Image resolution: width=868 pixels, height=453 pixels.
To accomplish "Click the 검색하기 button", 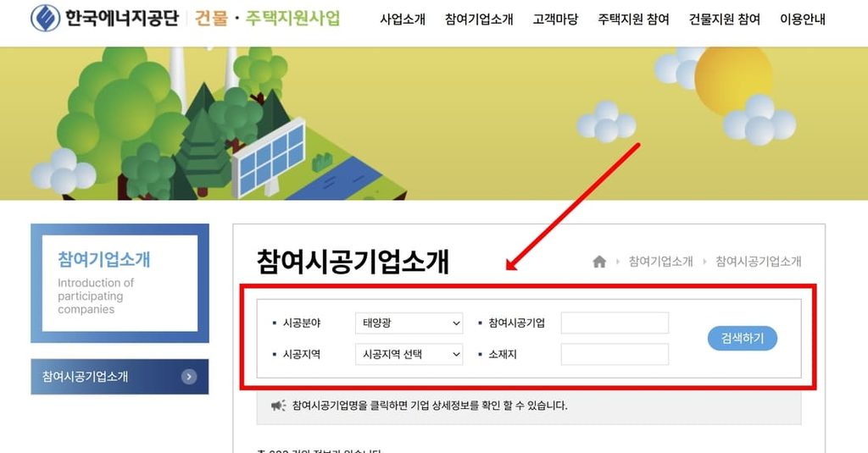I will pos(743,338).
